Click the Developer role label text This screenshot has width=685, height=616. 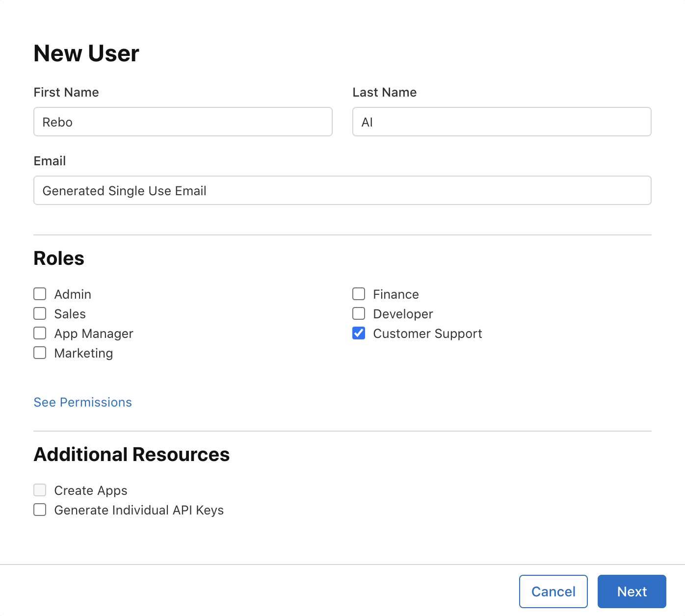(403, 314)
